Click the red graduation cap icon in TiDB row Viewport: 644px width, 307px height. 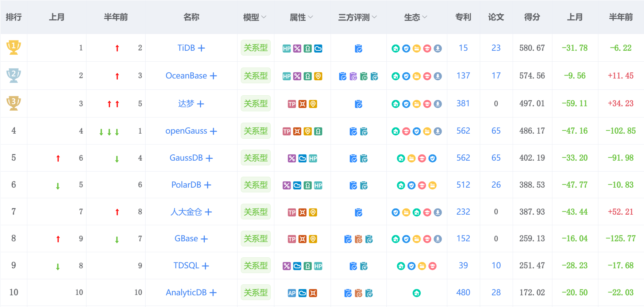(427, 49)
